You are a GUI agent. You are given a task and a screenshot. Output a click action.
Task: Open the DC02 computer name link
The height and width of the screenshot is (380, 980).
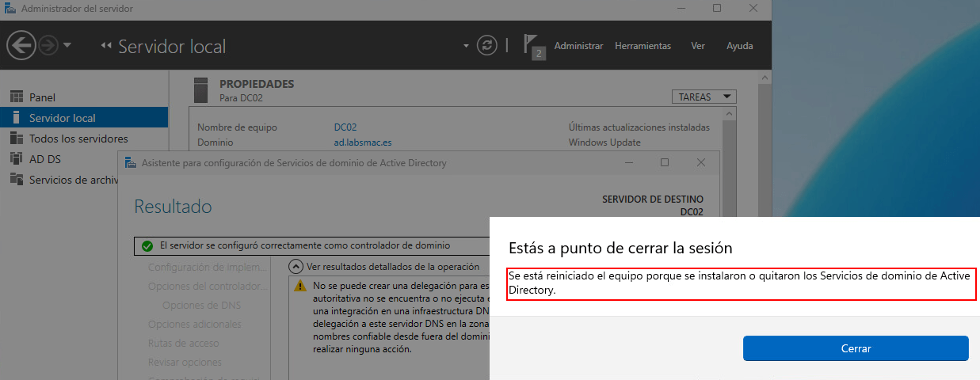click(346, 127)
